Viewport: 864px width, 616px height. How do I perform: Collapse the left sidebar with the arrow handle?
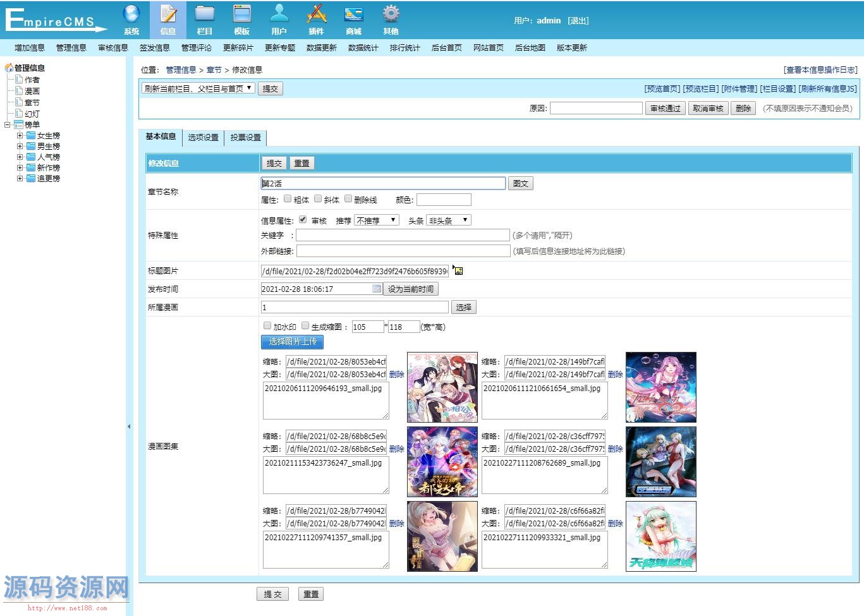(x=129, y=426)
